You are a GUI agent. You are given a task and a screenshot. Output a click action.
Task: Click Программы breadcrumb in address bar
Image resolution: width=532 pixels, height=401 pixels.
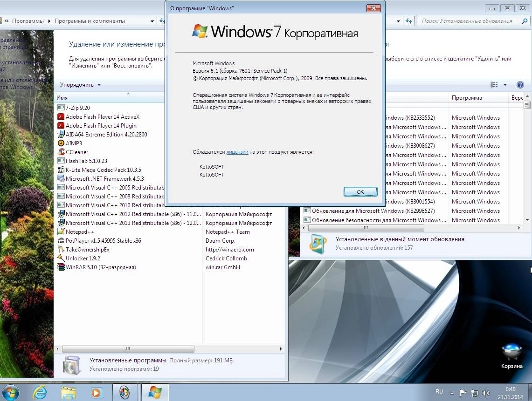(x=28, y=21)
